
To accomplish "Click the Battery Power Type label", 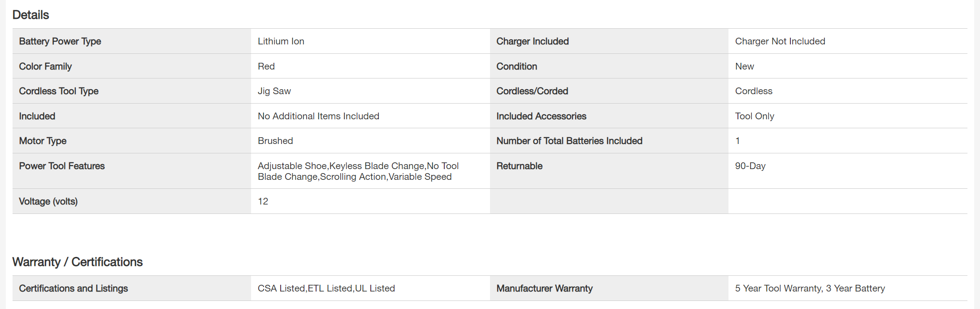I will click(x=60, y=41).
